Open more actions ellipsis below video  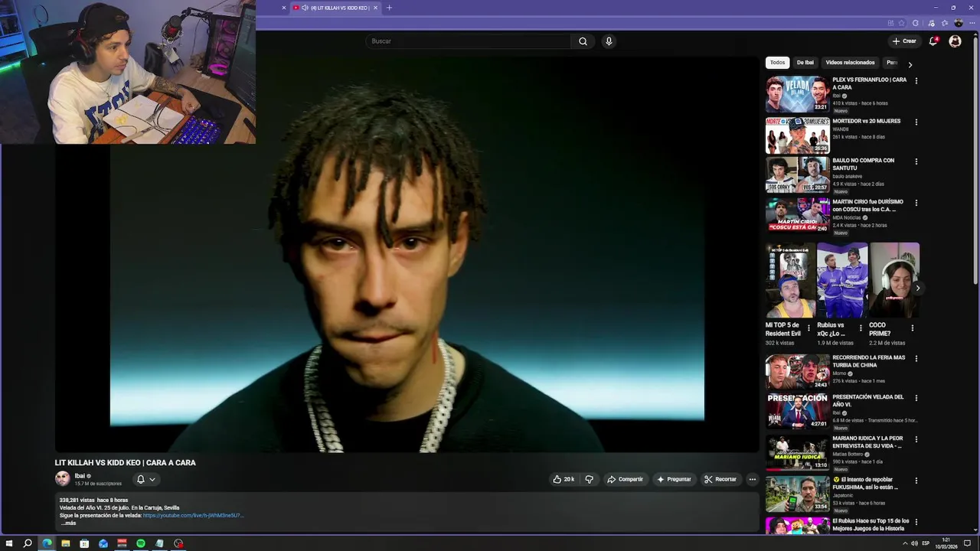click(x=752, y=479)
